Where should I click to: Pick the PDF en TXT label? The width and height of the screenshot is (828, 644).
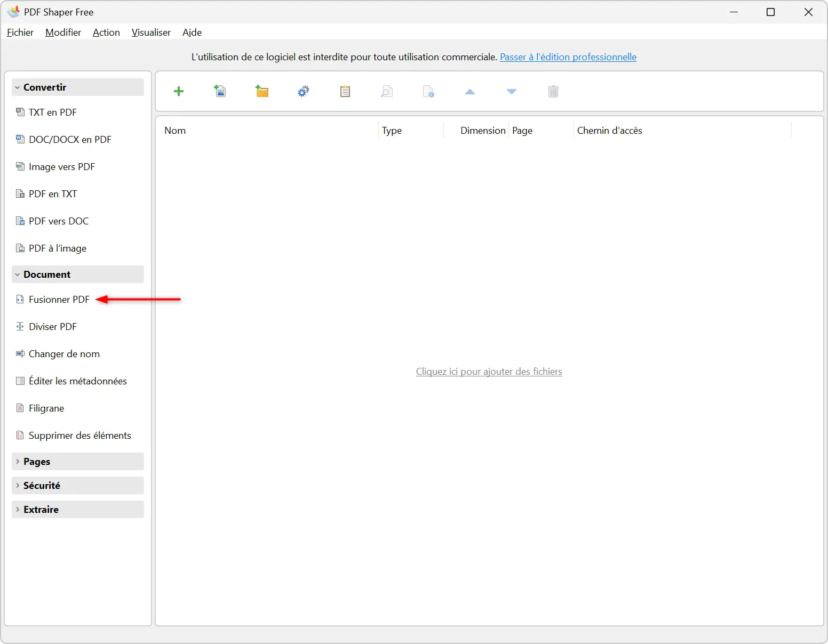[x=53, y=194]
